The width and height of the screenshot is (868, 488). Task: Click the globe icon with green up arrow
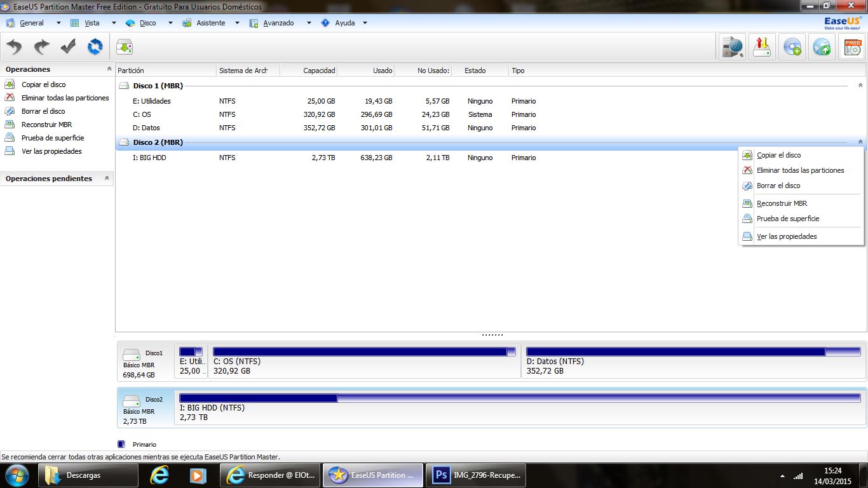(822, 47)
